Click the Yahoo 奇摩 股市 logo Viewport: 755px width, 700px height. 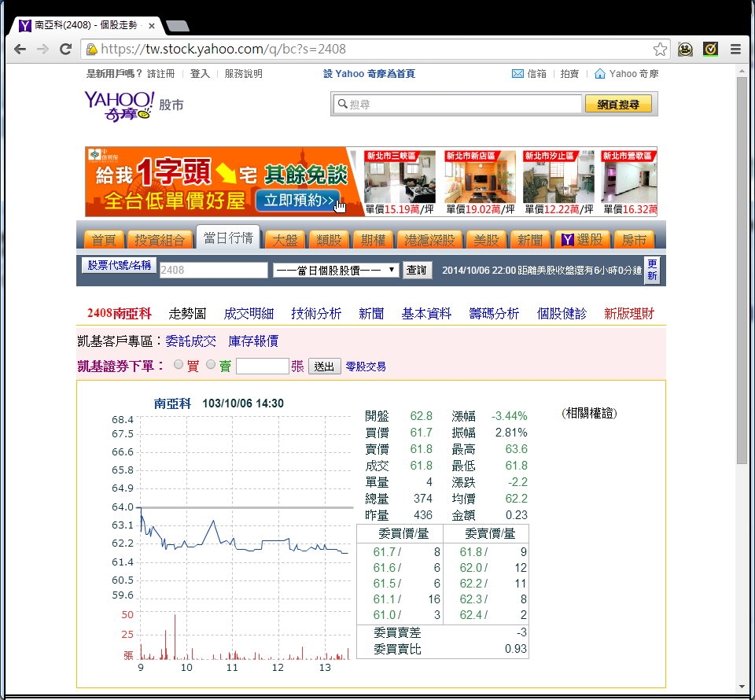pos(134,106)
